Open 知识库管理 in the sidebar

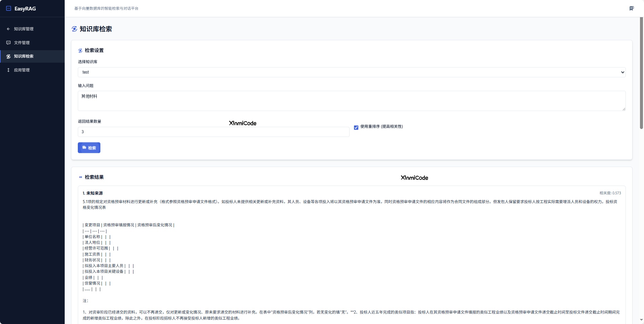click(x=24, y=29)
